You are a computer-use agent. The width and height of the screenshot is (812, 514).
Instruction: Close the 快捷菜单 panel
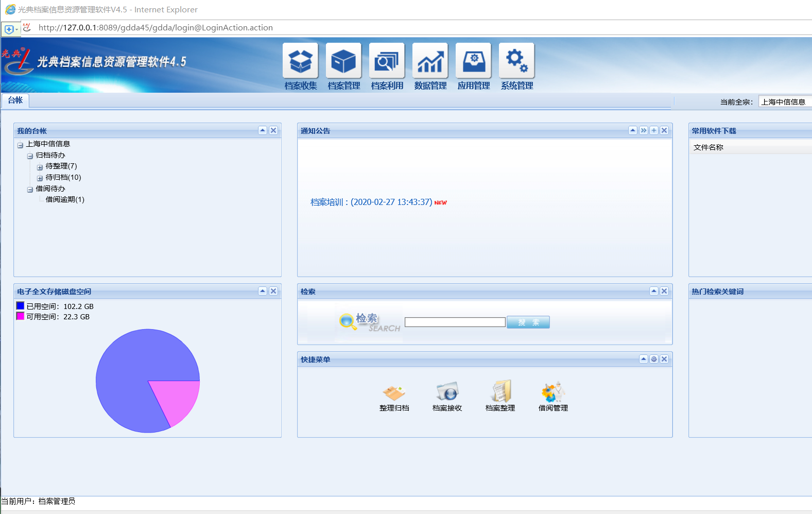click(x=664, y=359)
